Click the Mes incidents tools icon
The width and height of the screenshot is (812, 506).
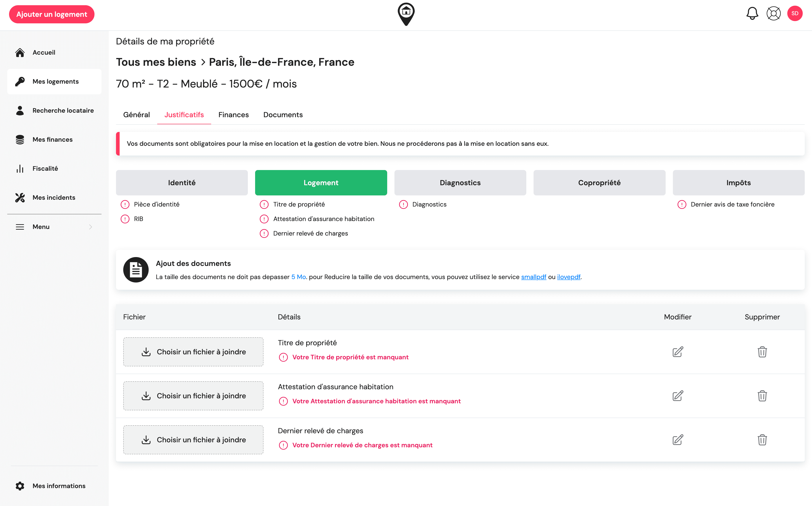click(20, 197)
